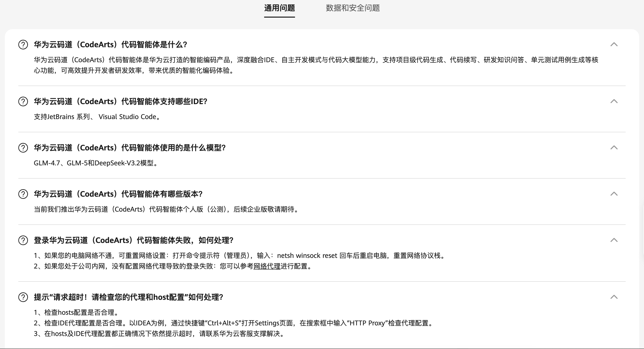Image resolution: width=644 pixels, height=349 pixels.
Task: Click the "支持哪些IDE?" question title
Action: (121, 101)
